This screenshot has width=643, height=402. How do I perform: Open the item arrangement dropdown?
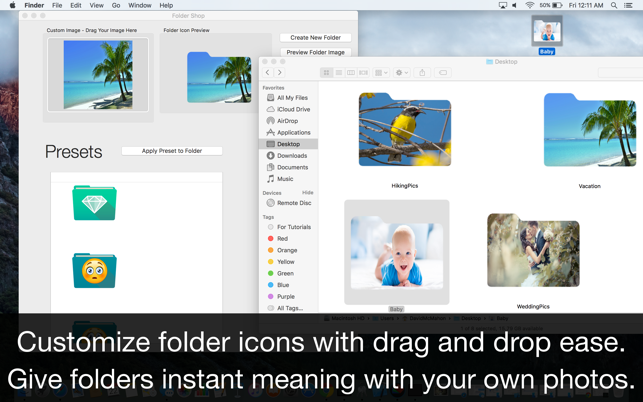[381, 73]
